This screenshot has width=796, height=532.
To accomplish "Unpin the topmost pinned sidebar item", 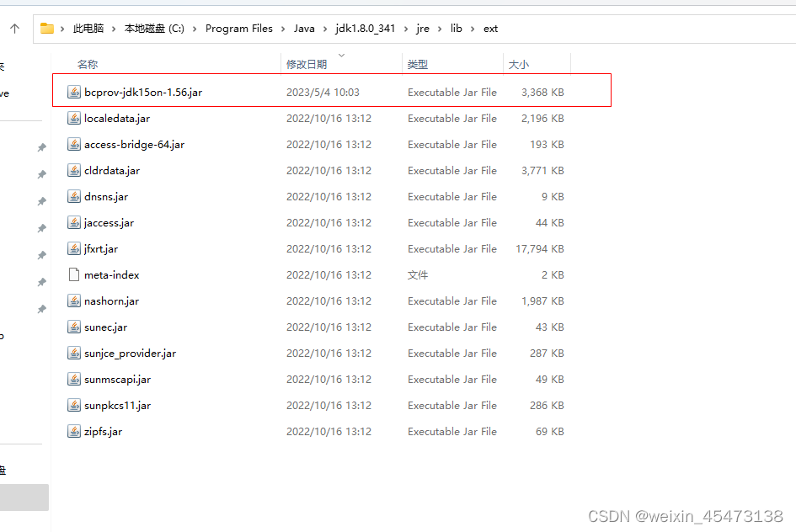I will 40,146.
